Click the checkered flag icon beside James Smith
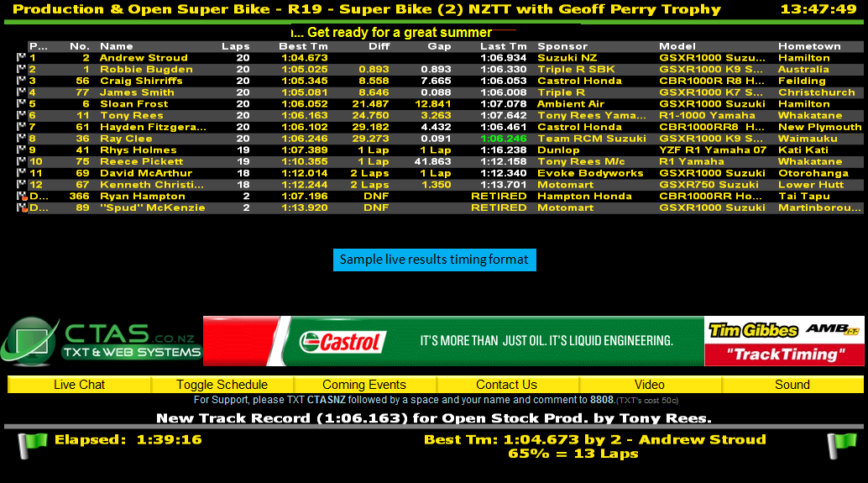Viewport: 868px width, 483px height. 22,92
